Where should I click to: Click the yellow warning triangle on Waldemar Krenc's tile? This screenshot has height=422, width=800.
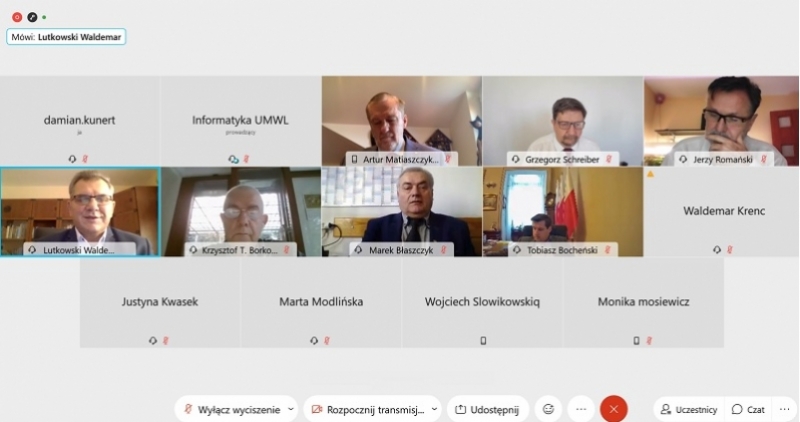(x=651, y=174)
